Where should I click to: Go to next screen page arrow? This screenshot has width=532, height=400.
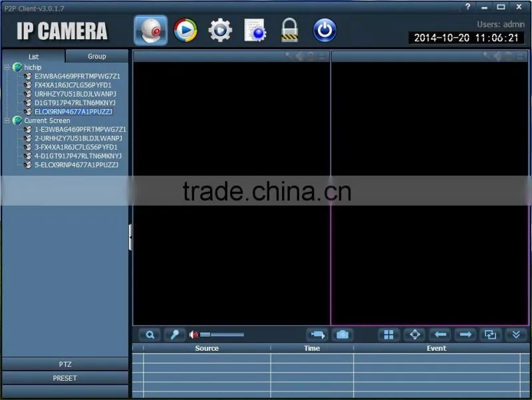[465, 335]
